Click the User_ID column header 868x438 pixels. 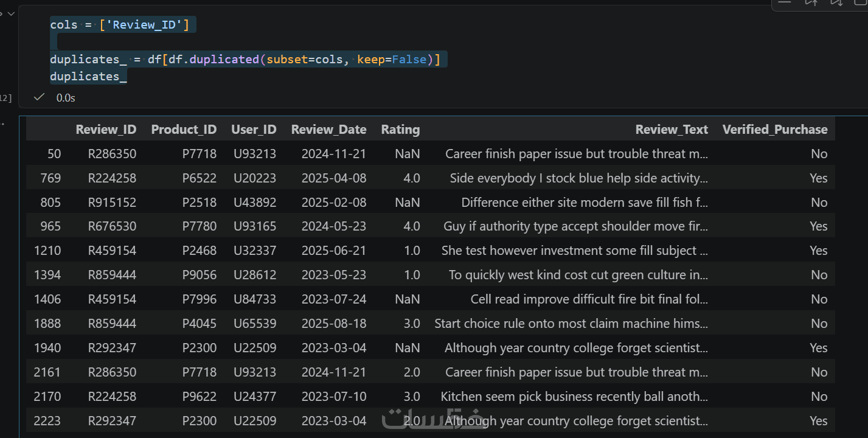[254, 130]
